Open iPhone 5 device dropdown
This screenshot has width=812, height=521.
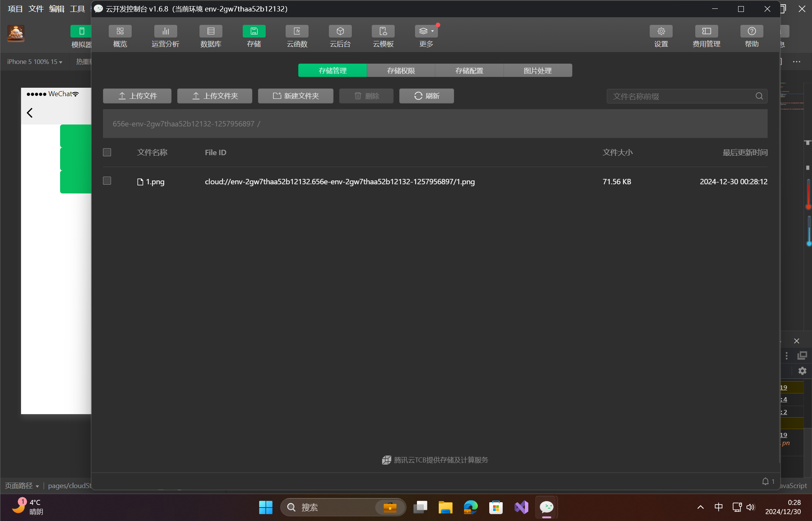coord(34,62)
